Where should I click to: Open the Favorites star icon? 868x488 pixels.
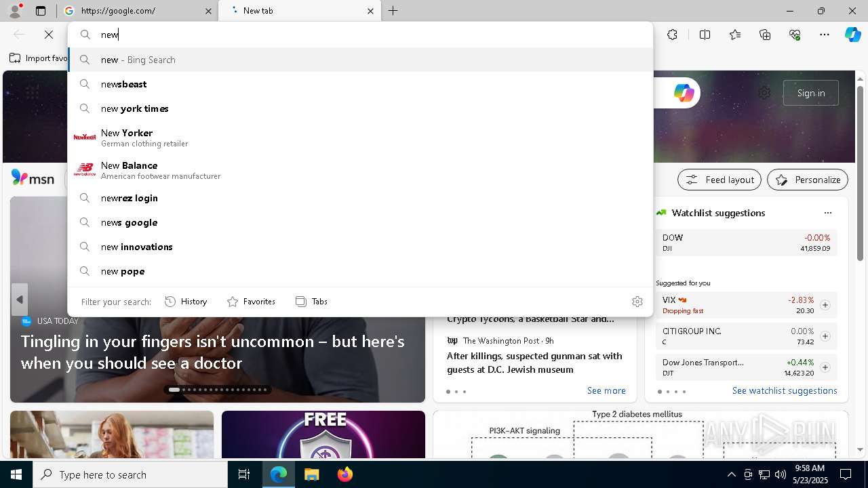[735, 35]
